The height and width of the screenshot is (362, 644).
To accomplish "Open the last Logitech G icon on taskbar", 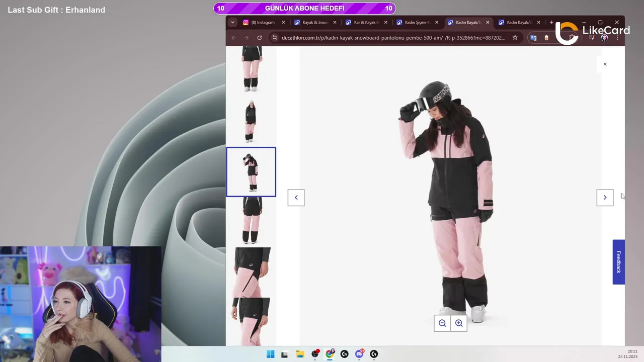I will (x=374, y=354).
